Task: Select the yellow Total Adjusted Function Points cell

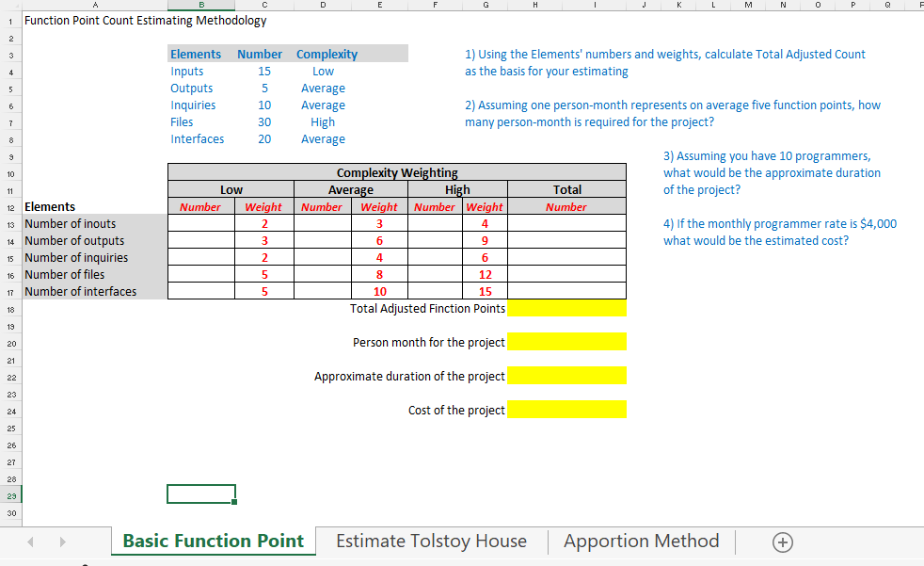Action: tap(566, 308)
